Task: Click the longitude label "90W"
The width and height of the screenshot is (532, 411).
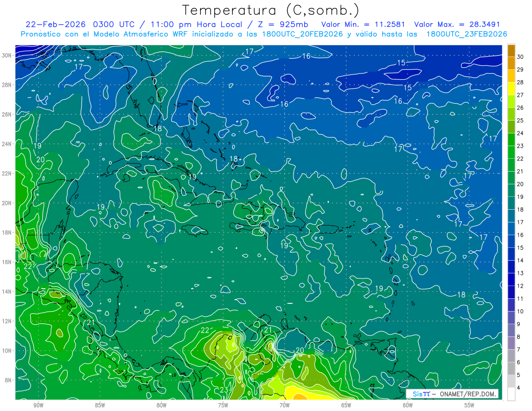Action: [x=38, y=405]
